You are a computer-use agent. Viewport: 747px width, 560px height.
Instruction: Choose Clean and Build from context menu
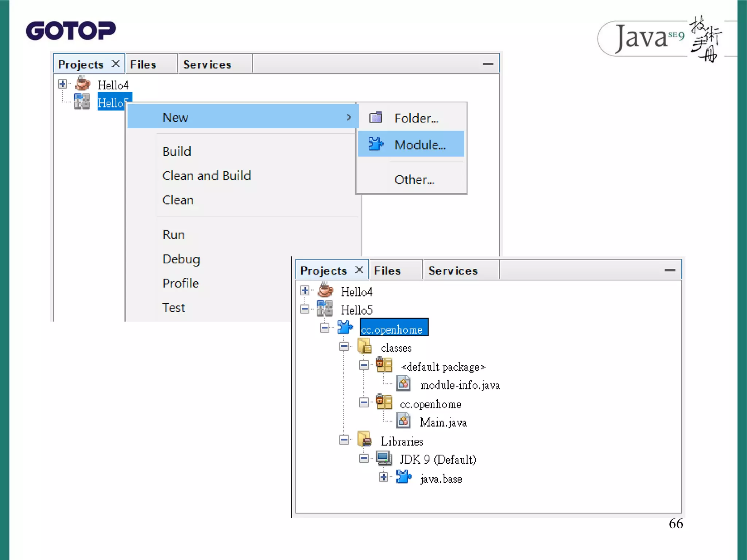click(206, 176)
